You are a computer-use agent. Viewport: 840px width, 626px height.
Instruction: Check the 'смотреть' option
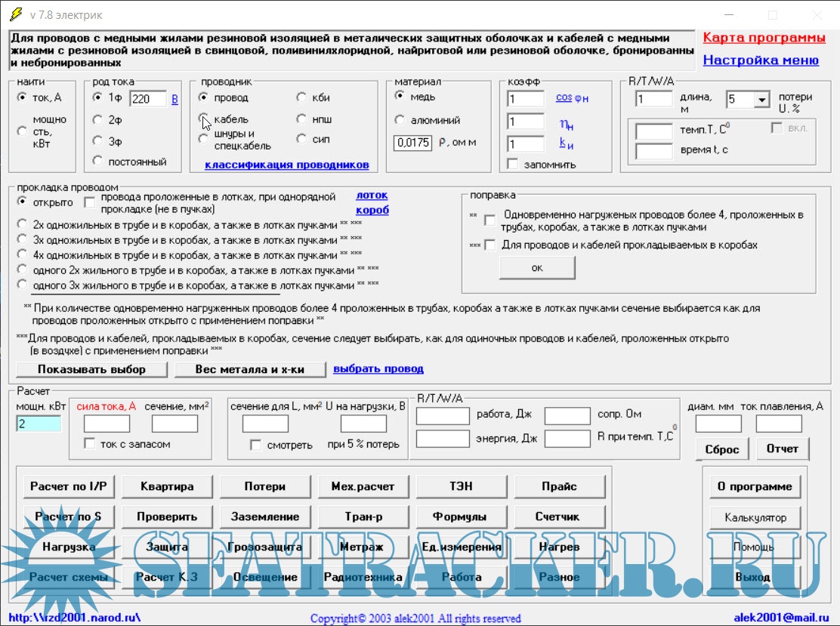257,445
